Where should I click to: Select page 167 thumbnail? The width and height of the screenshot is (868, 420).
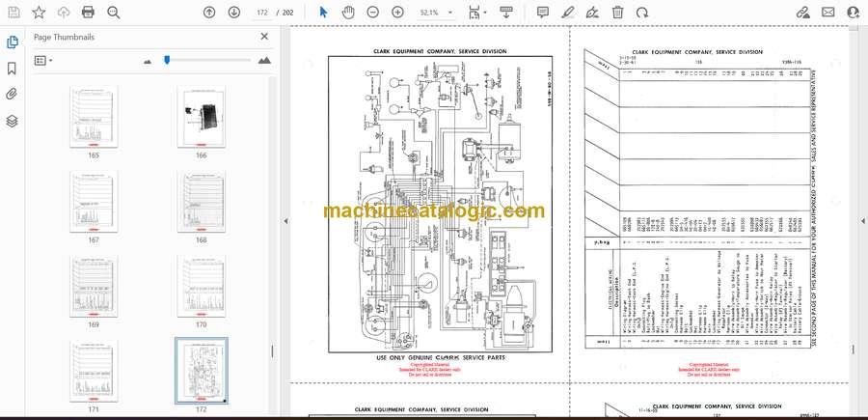coord(94,202)
